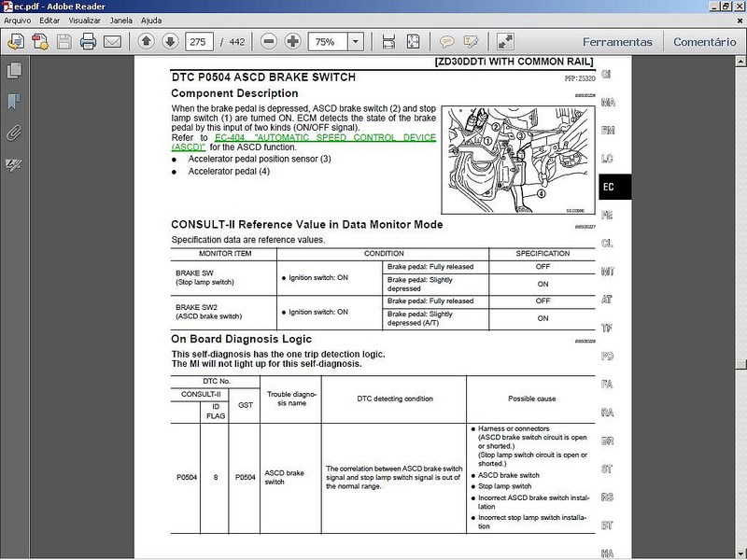Click the email envelope icon
The image size is (747, 560).
pyautogui.click(x=112, y=41)
